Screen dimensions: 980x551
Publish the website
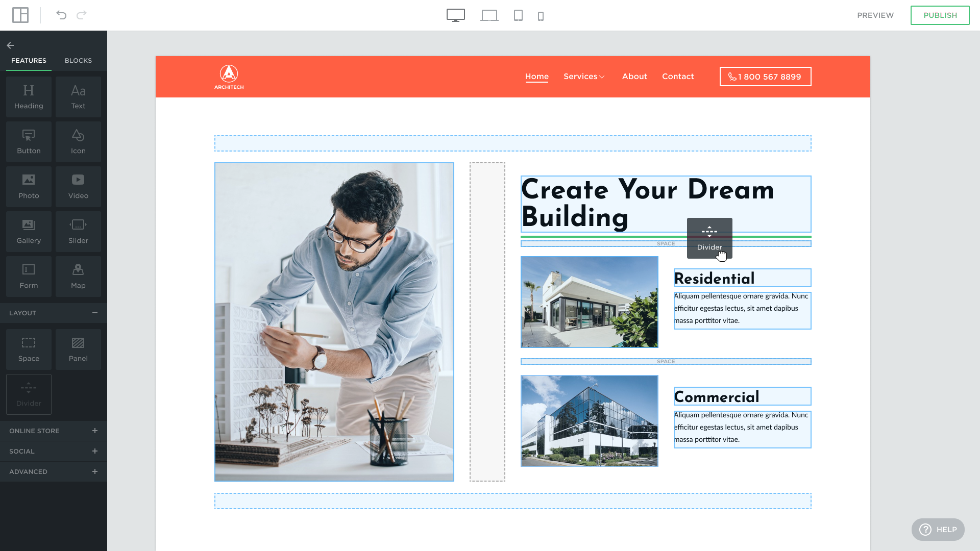pos(940,15)
